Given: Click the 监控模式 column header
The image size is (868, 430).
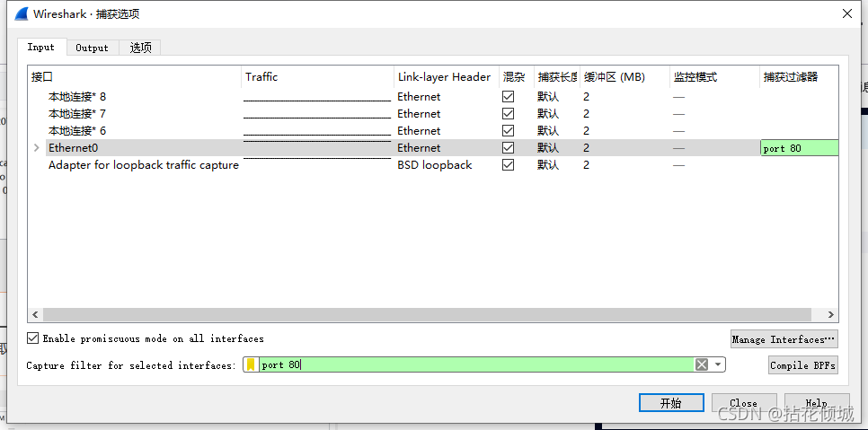Looking at the screenshot, I should (x=714, y=77).
